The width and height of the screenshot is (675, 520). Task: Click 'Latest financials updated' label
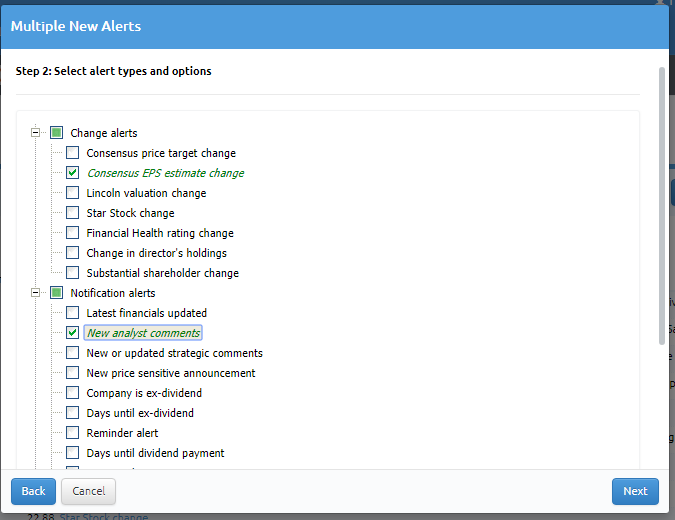(x=147, y=313)
